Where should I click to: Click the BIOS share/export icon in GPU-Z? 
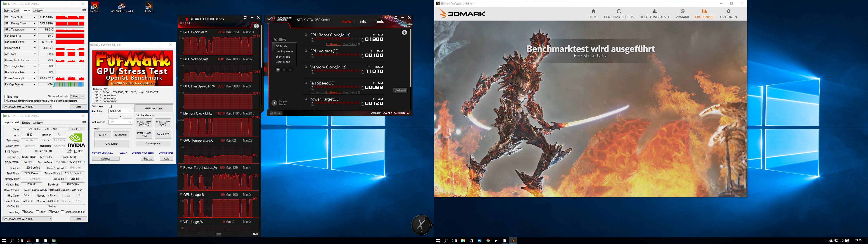pos(69,151)
